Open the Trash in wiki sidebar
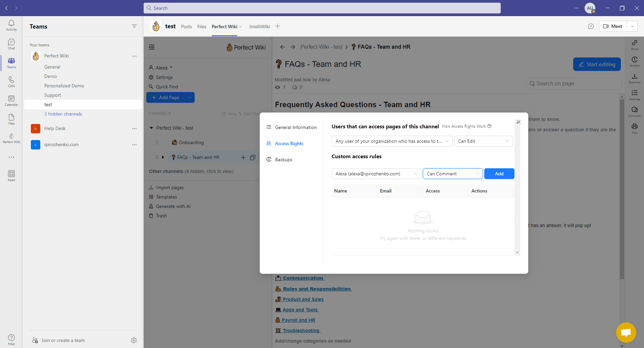 (x=158, y=216)
